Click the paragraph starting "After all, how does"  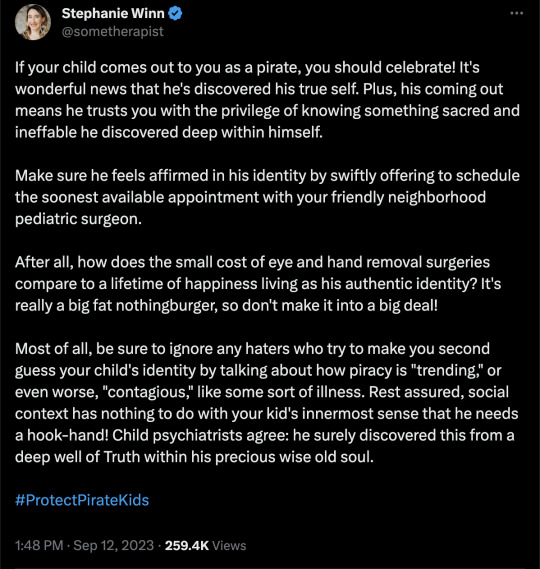pos(258,284)
